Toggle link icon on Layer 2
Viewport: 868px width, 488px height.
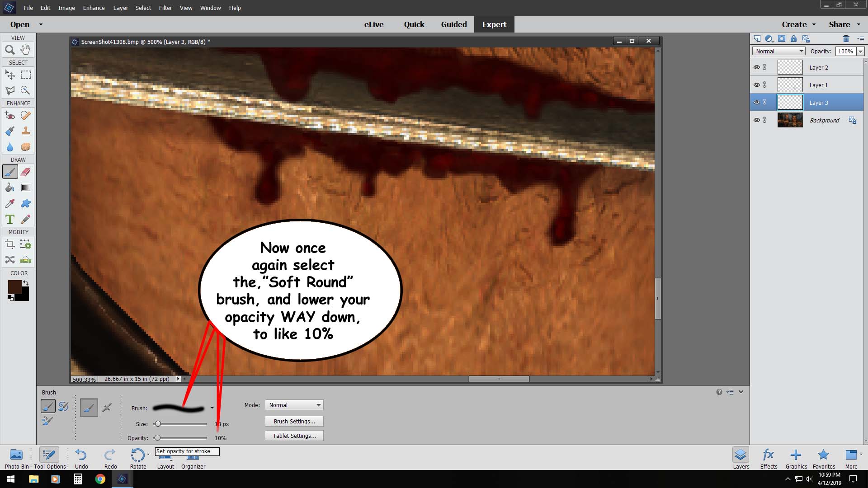tap(764, 67)
